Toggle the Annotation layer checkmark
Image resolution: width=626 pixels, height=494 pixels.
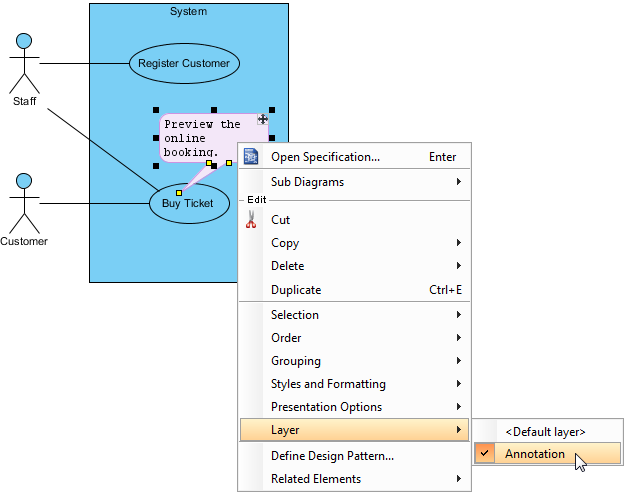click(485, 453)
